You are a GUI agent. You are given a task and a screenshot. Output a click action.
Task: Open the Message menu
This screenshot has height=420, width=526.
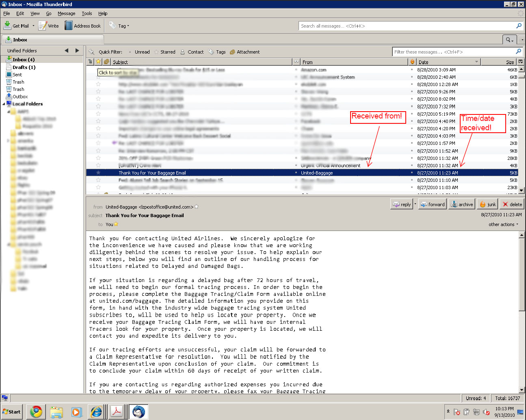[x=66, y=13]
